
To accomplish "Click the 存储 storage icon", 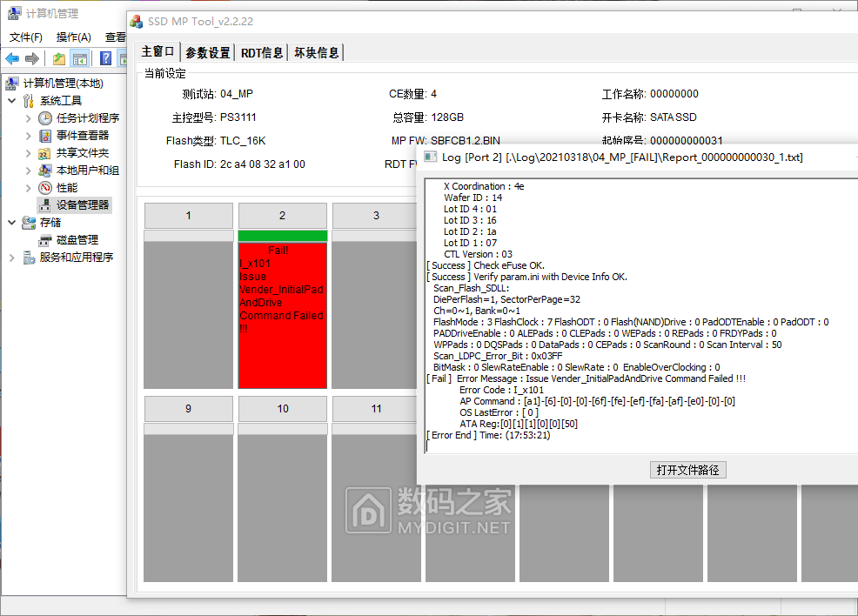I will click(29, 223).
